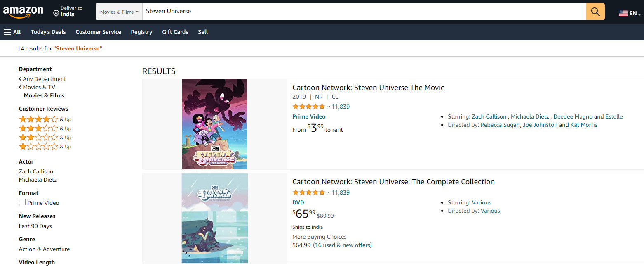Enable the Prime Video format checkbox

point(22,202)
